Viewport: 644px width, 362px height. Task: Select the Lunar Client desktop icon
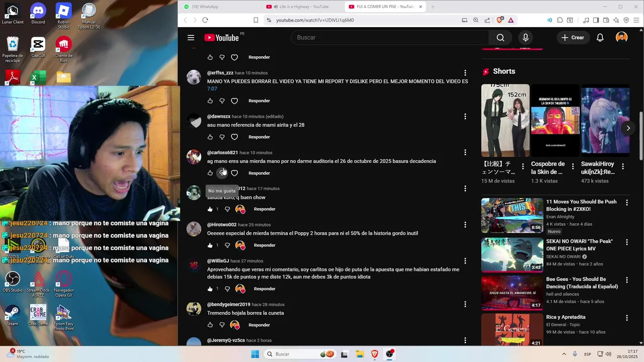pos(13,14)
